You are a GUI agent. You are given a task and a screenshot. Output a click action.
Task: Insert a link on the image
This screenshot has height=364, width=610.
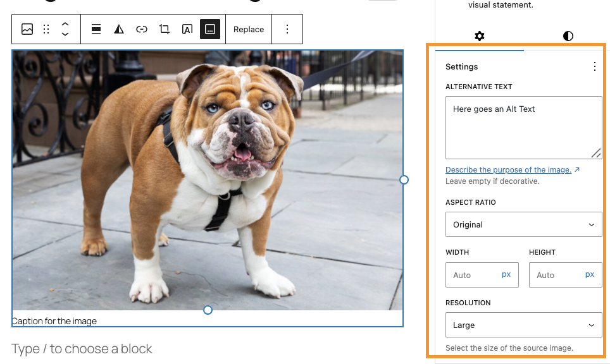click(x=142, y=29)
